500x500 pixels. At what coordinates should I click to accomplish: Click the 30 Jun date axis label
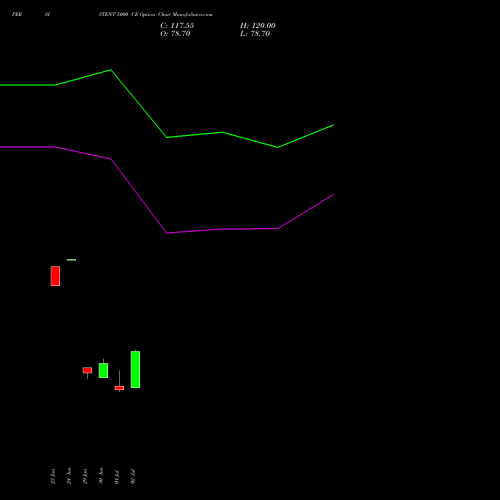pos(101,476)
